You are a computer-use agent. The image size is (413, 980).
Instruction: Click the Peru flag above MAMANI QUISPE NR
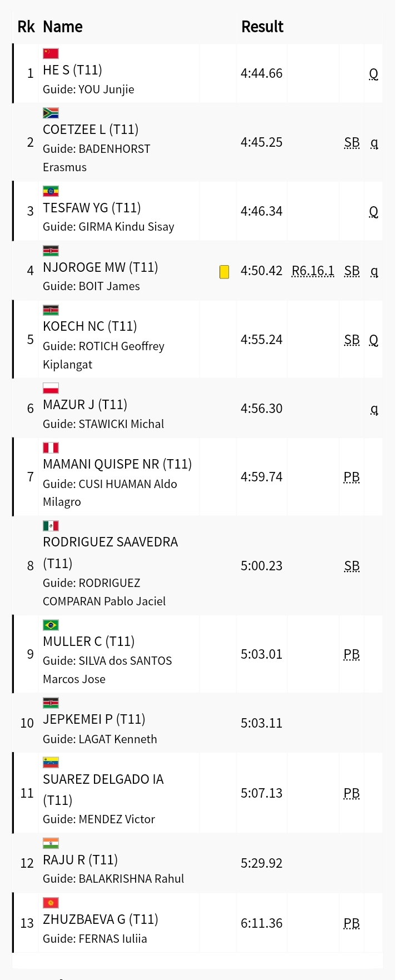51,447
